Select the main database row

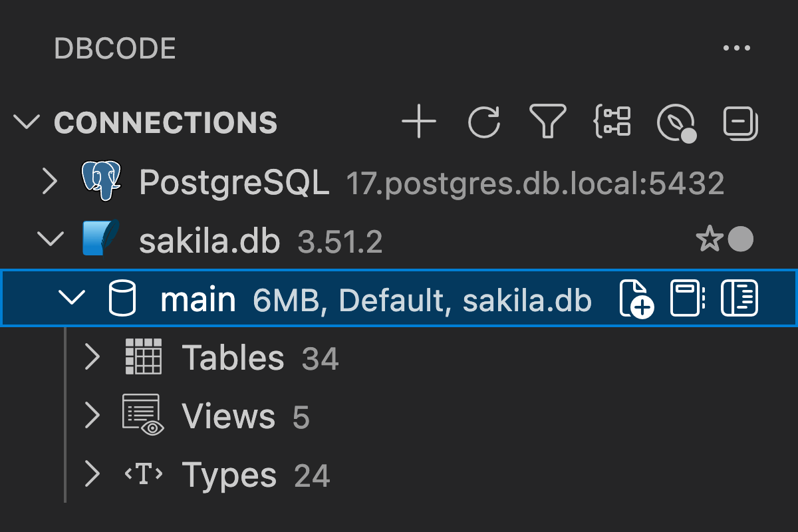coord(198,300)
